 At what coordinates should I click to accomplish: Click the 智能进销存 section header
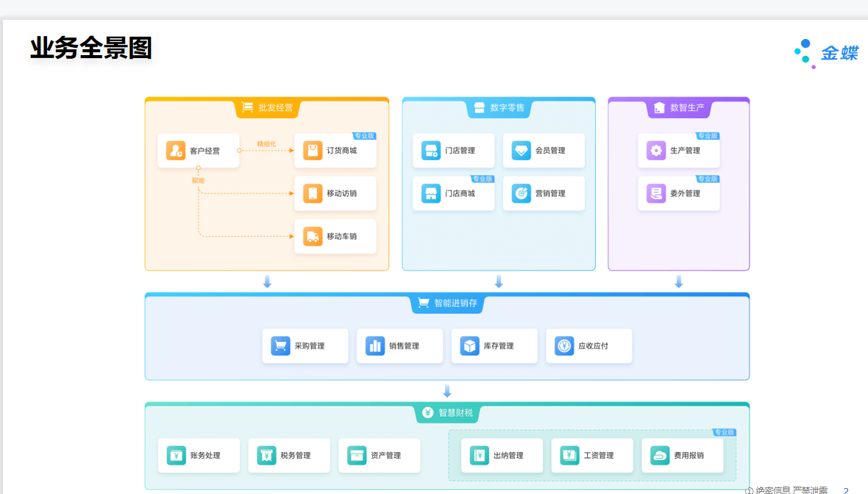[447, 303]
